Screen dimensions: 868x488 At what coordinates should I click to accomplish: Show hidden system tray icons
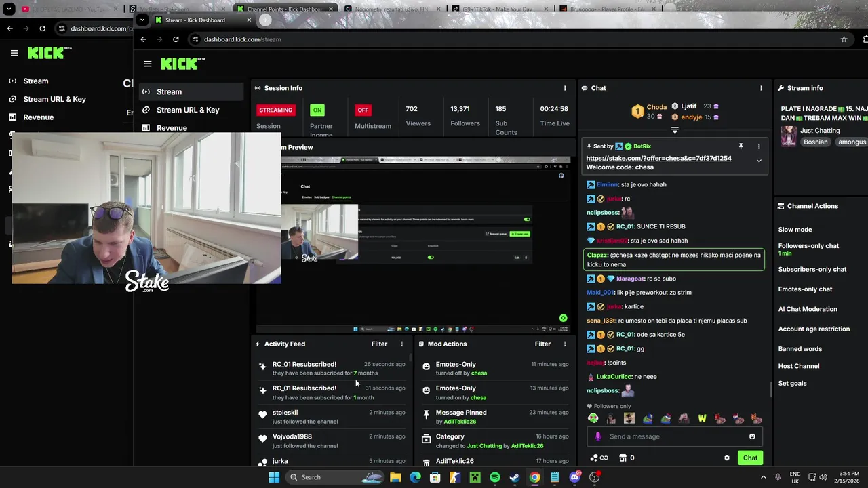pyautogui.click(x=764, y=477)
